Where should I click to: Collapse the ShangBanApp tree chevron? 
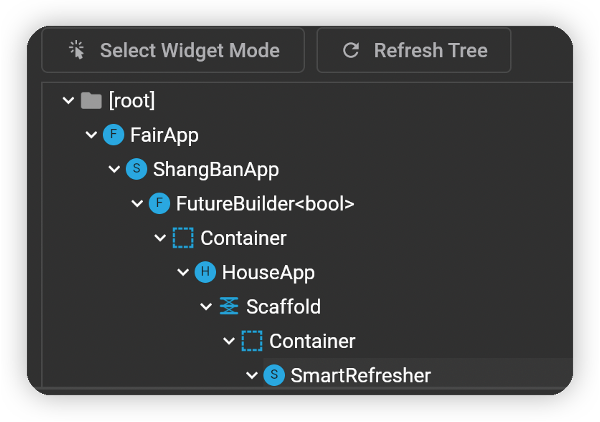click(x=114, y=169)
